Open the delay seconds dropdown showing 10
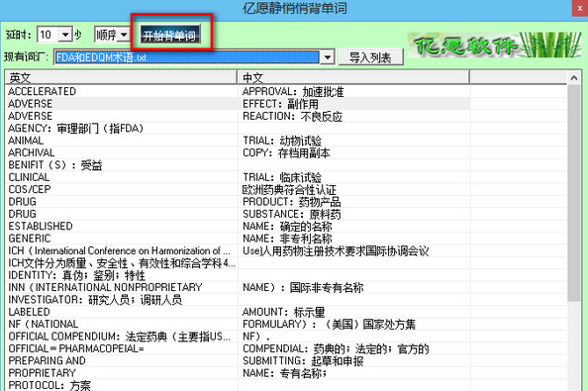 pyautogui.click(x=65, y=35)
